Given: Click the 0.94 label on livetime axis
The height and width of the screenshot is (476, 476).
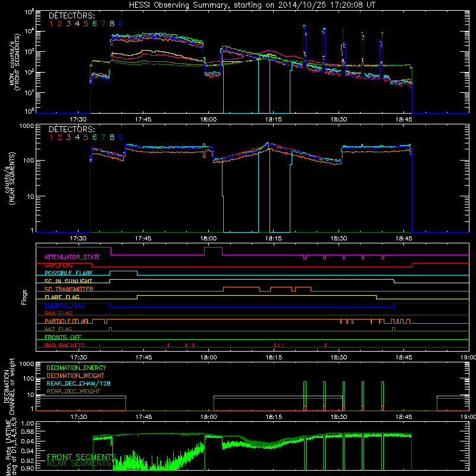Looking at the screenshot, I should click(29, 451).
